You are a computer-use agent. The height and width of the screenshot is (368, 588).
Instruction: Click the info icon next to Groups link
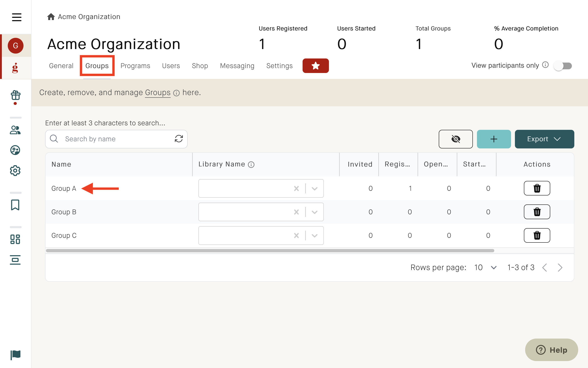(x=176, y=93)
